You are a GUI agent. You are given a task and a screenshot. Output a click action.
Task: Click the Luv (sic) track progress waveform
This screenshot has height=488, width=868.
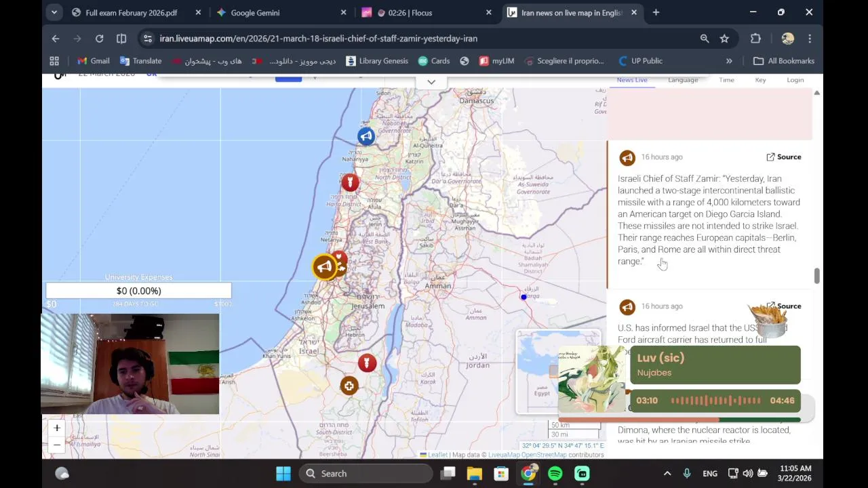[715, 401]
